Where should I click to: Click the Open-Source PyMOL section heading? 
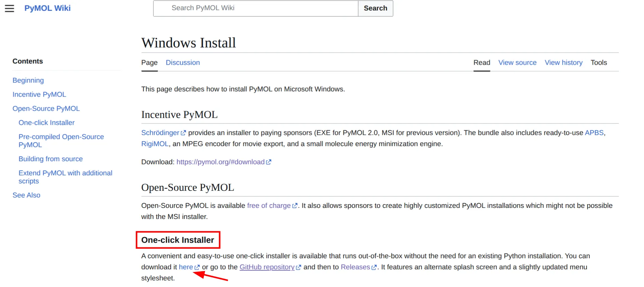coord(188,187)
